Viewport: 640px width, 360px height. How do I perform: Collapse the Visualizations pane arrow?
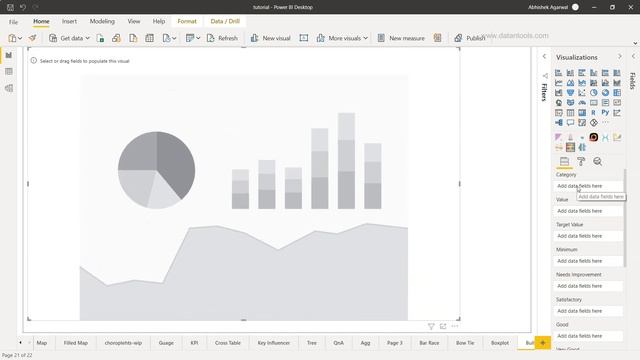620,56
